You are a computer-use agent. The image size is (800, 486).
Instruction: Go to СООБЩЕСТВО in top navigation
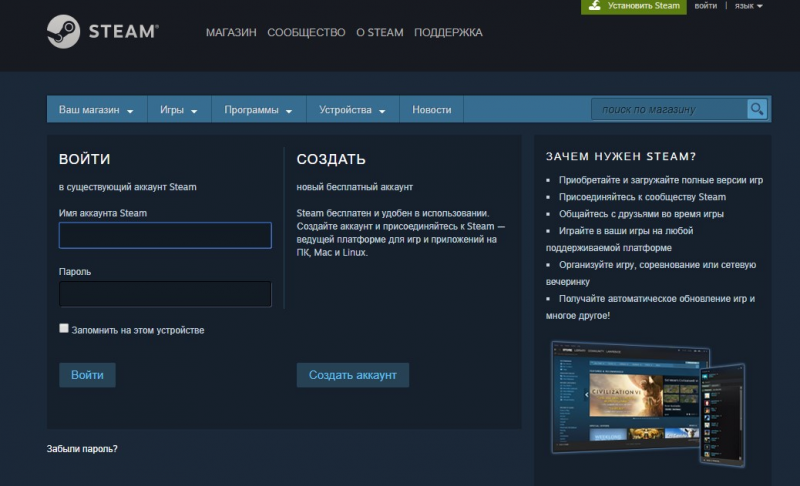[x=306, y=32]
